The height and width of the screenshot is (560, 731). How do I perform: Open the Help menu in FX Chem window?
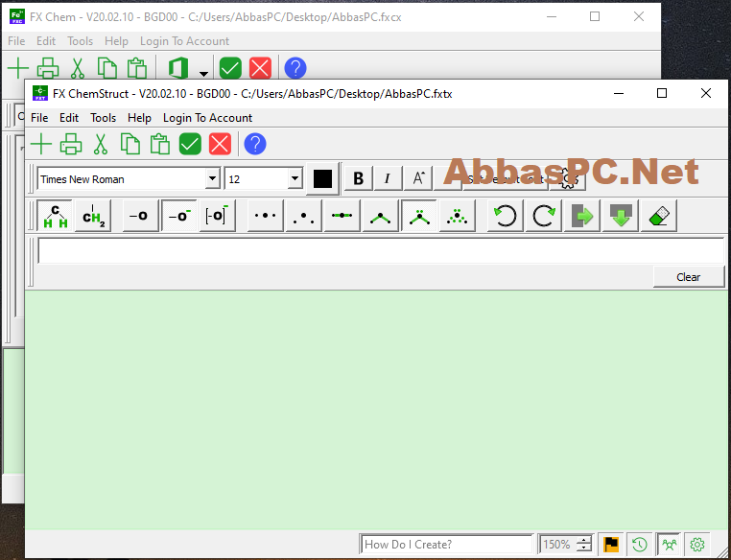click(116, 41)
